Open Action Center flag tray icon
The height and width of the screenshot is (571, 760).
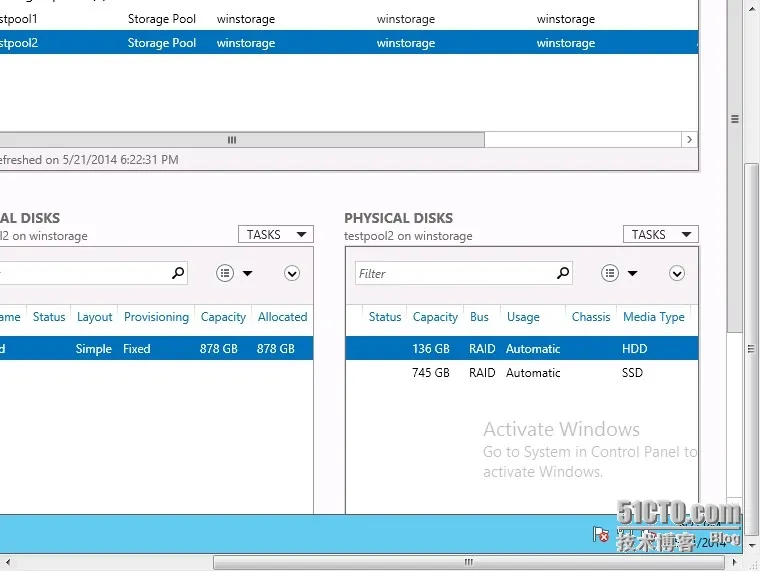(x=601, y=534)
